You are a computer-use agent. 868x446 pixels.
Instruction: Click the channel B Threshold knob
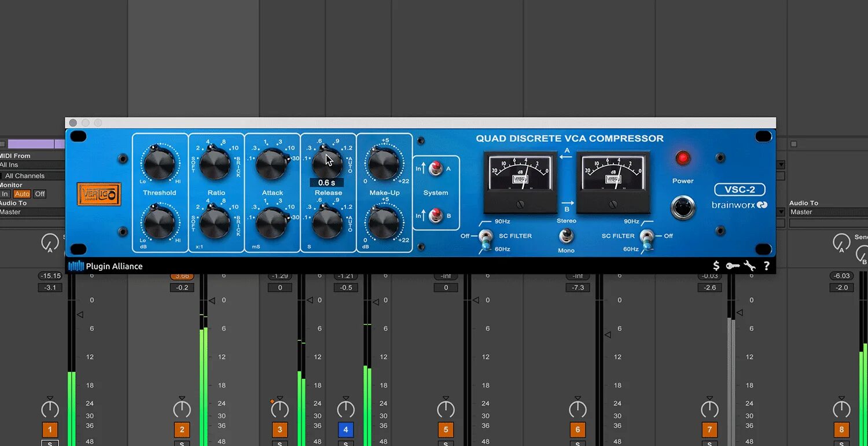(x=159, y=223)
